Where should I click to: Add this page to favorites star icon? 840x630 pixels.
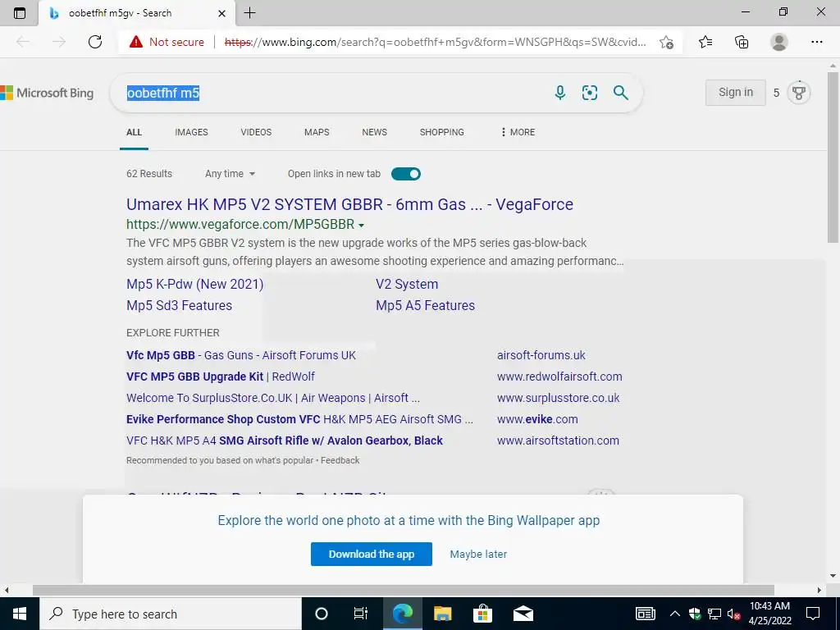pyautogui.click(x=666, y=42)
